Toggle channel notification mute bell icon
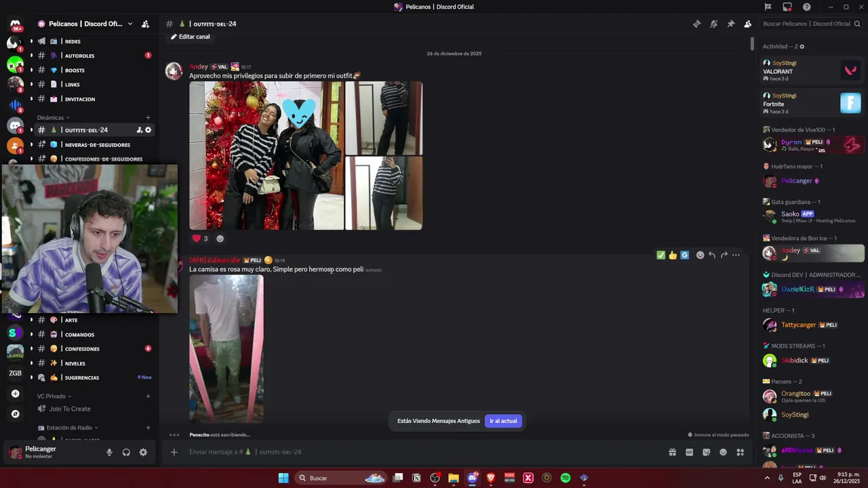The image size is (868, 488). click(713, 24)
